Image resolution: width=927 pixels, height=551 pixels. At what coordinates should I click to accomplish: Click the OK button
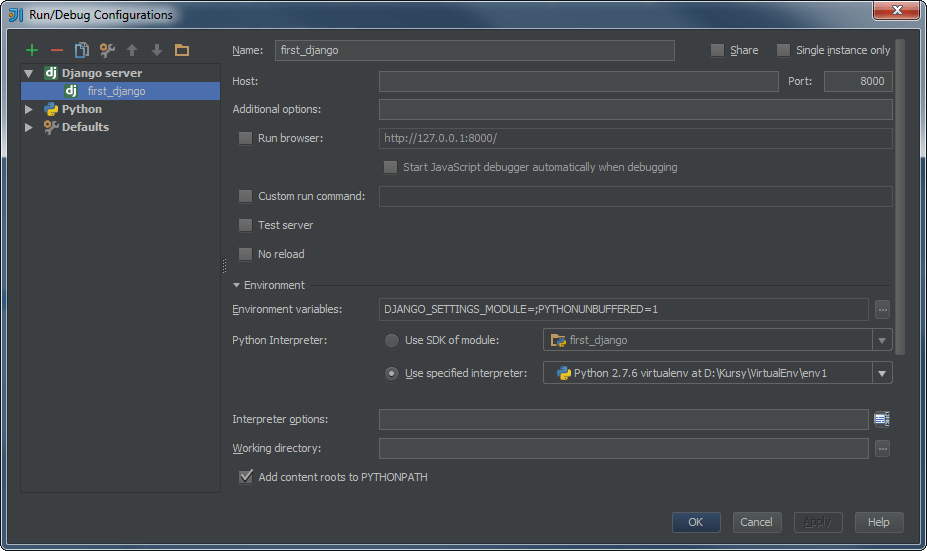tap(696, 522)
